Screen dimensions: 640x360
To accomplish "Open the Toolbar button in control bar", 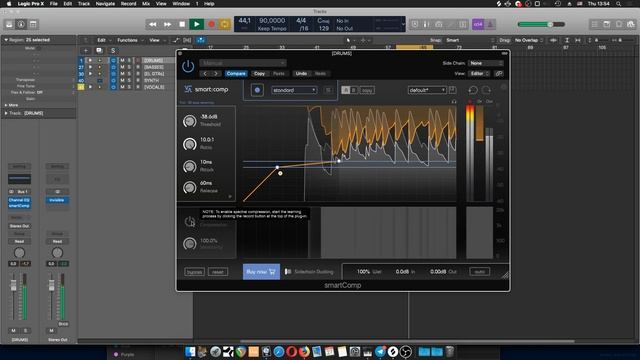I will pyautogui.click(x=33, y=24).
